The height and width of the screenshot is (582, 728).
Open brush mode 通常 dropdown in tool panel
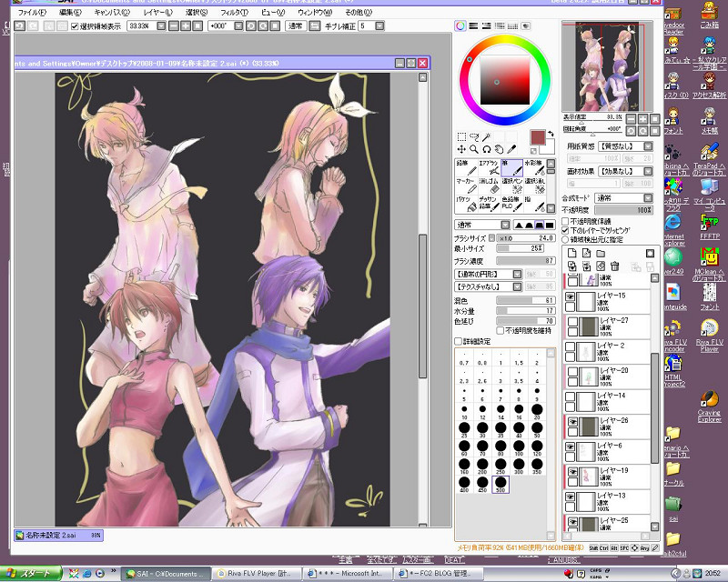pyautogui.click(x=506, y=226)
